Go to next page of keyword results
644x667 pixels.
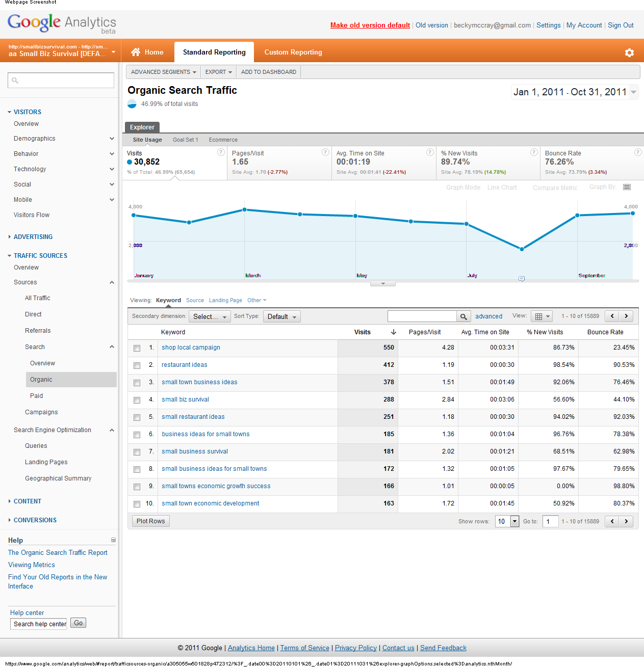pos(626,316)
